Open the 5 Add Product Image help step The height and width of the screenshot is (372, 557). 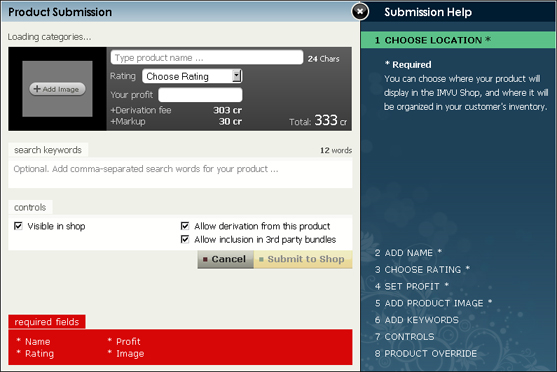click(433, 303)
